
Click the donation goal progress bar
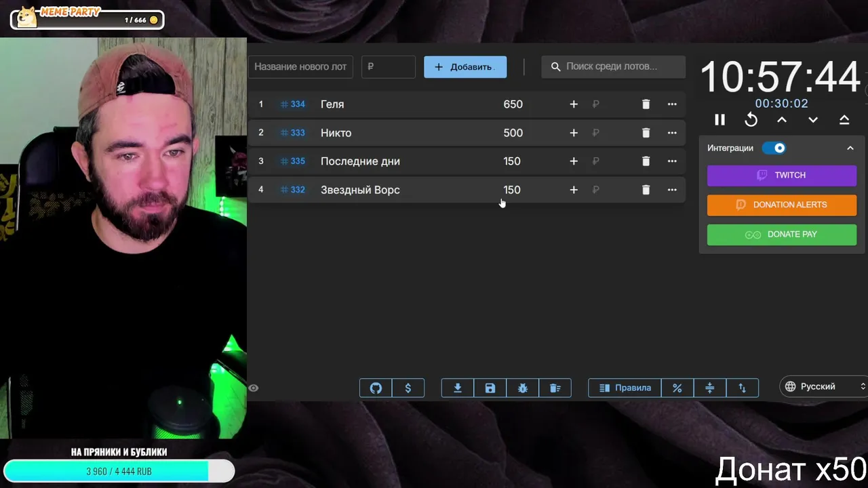(x=119, y=471)
